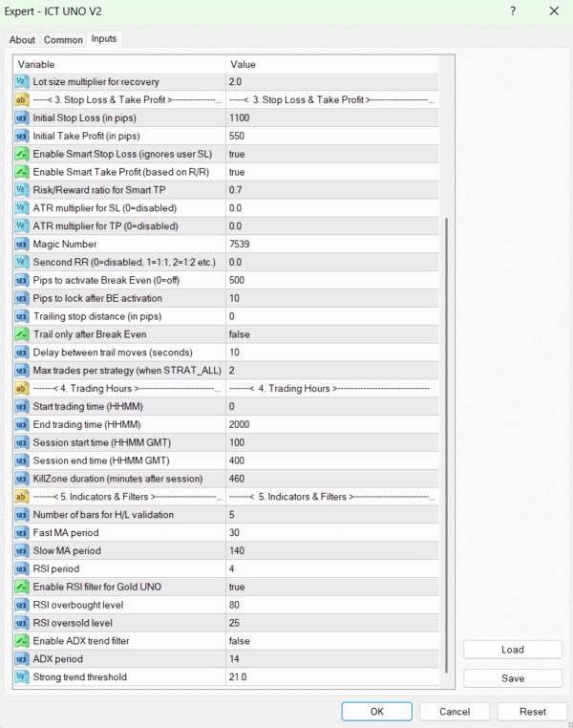
Task: Edit the Strong trend threshold value 21.0
Action: point(332,677)
